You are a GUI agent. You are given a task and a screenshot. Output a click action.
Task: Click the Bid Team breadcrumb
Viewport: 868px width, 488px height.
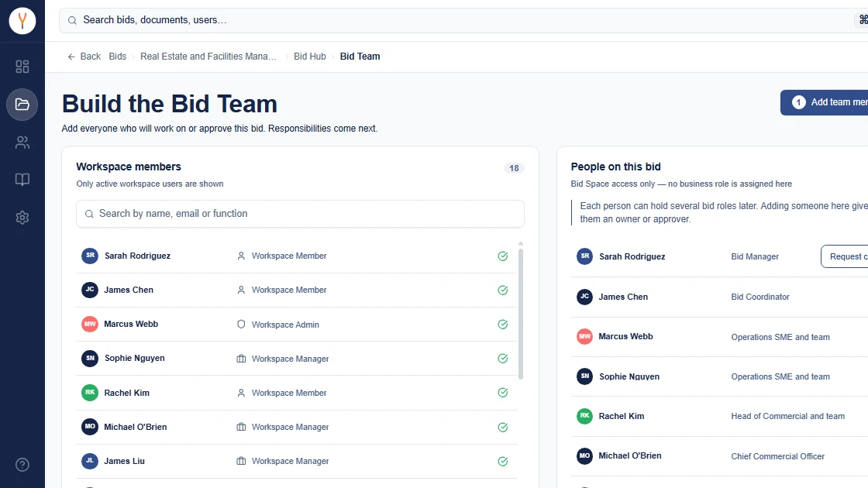(x=360, y=57)
